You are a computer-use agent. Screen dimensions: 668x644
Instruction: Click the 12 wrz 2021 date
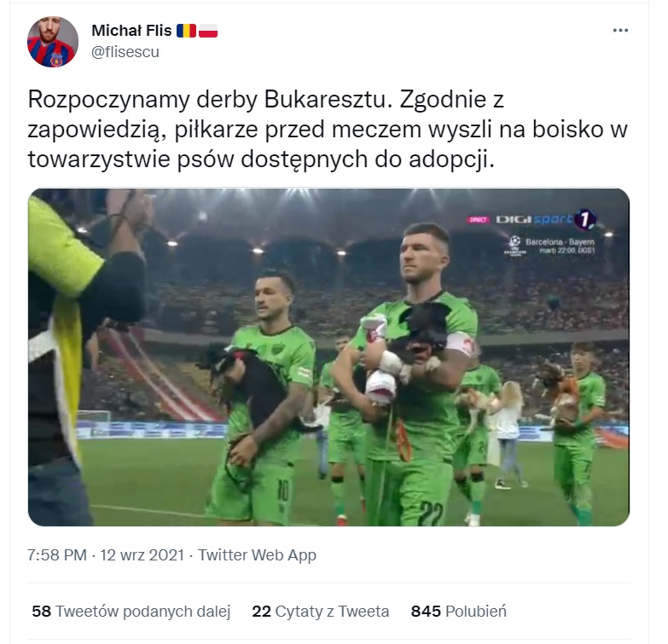click(x=142, y=555)
